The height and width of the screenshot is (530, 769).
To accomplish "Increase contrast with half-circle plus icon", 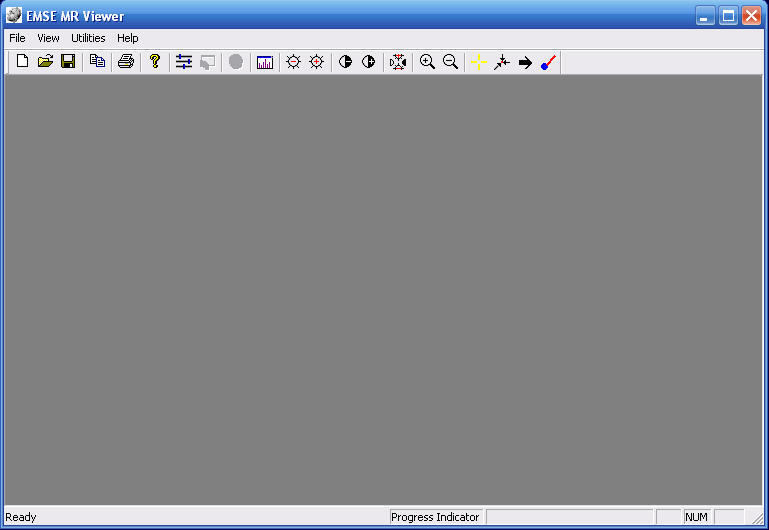I will (368, 62).
